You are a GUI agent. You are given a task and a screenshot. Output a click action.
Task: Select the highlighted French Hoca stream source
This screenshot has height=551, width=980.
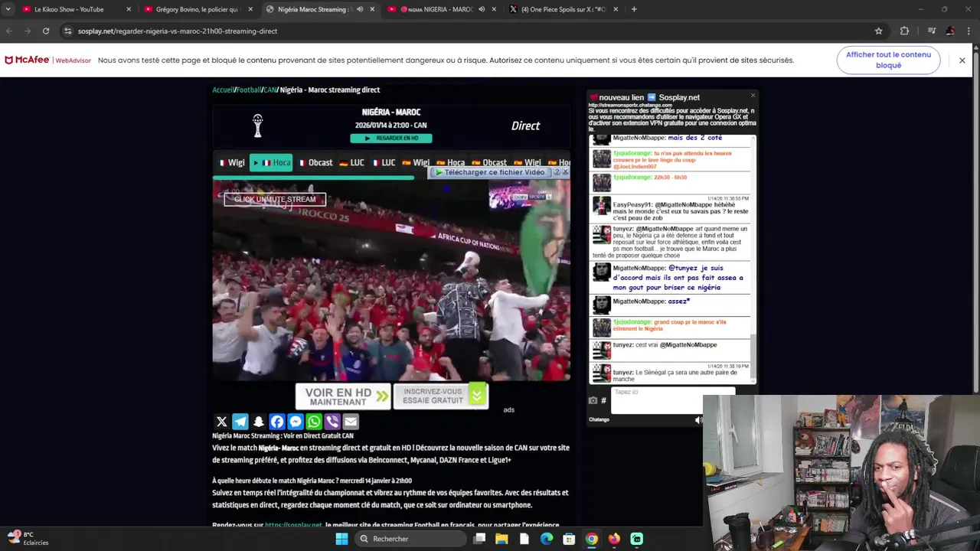(271, 163)
